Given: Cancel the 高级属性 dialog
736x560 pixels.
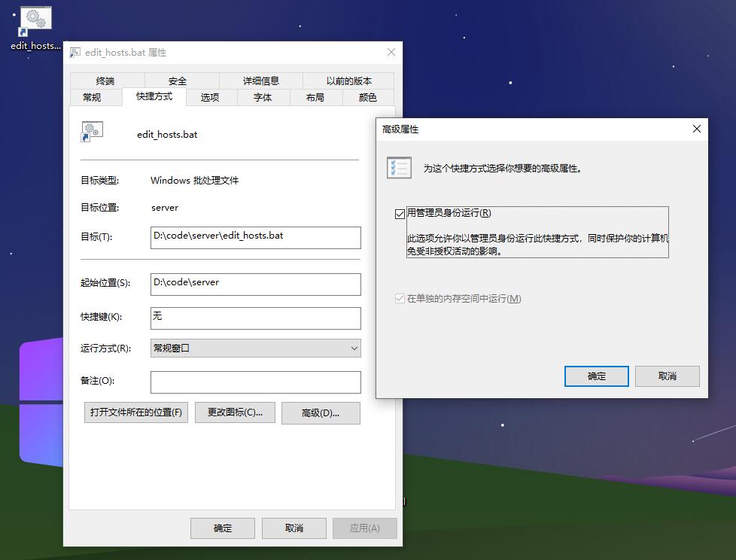Looking at the screenshot, I should pyautogui.click(x=668, y=376).
